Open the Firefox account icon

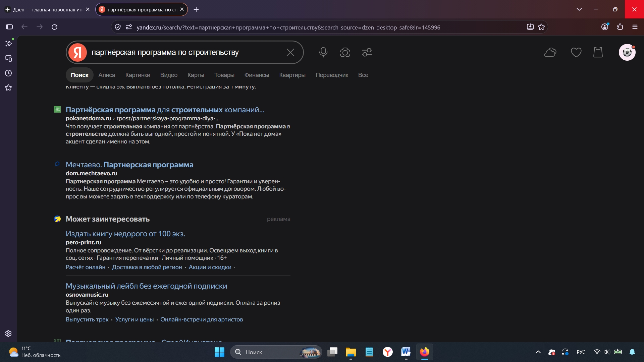click(x=605, y=27)
